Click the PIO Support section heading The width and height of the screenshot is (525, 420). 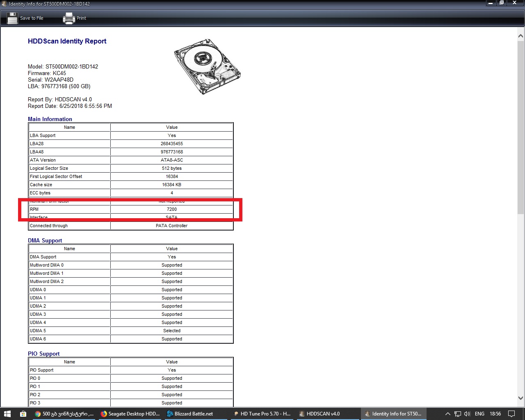pos(44,354)
